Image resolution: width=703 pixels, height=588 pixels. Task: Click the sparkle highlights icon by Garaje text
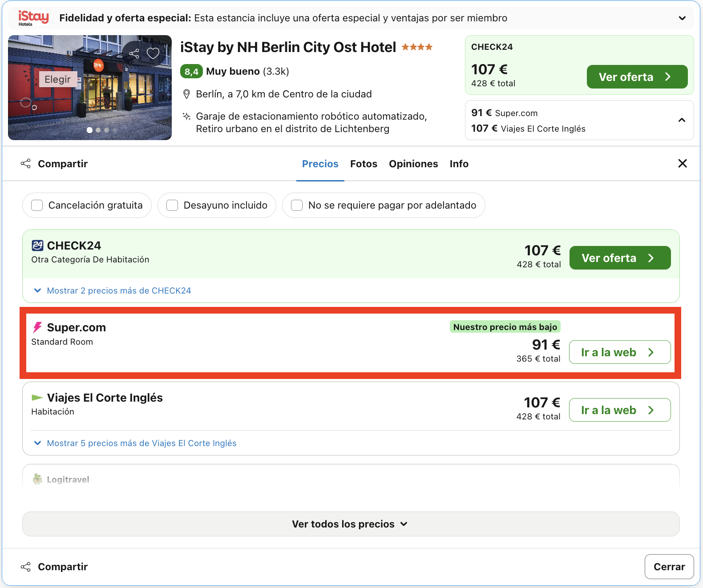point(187,117)
